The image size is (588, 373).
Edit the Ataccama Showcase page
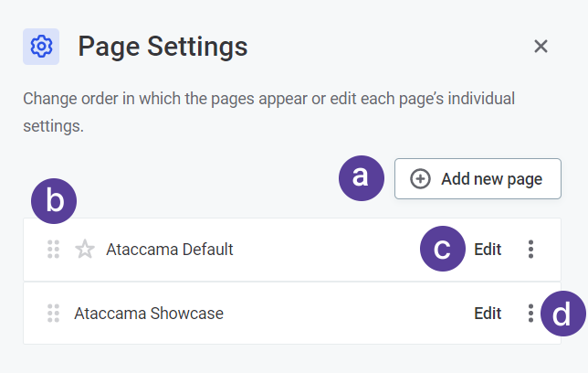[x=488, y=314]
